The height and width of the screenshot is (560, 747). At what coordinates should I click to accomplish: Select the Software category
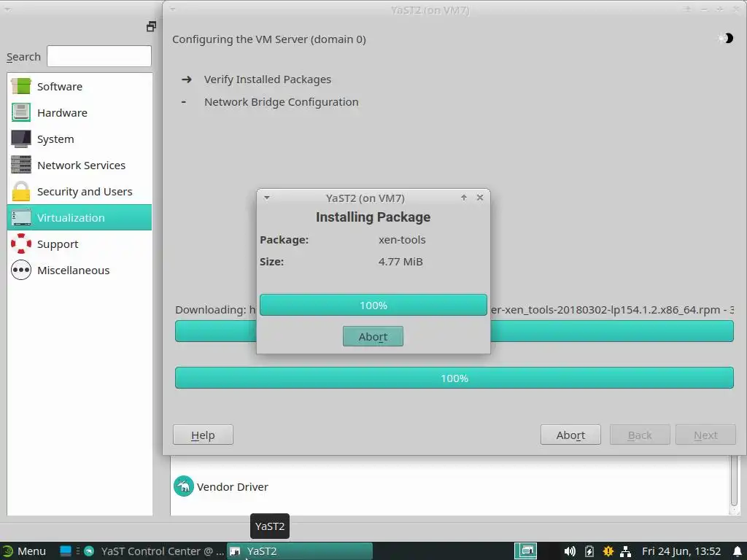80,86
